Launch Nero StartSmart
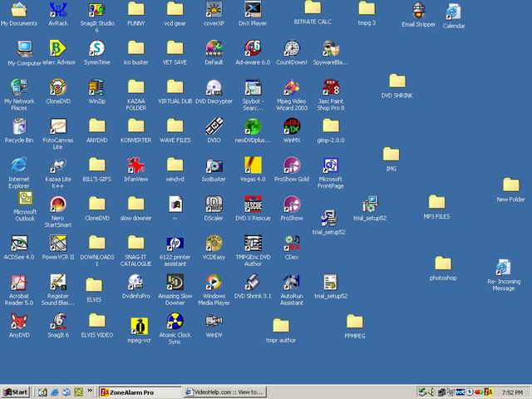This screenshot has height=399, width=532. 58,205
